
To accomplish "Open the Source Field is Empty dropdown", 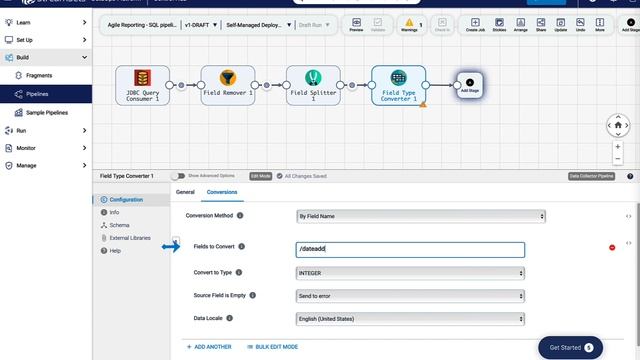I will tap(410, 296).
